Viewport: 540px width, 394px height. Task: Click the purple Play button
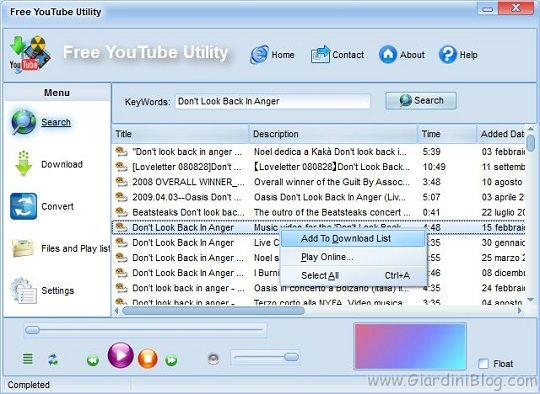121,355
